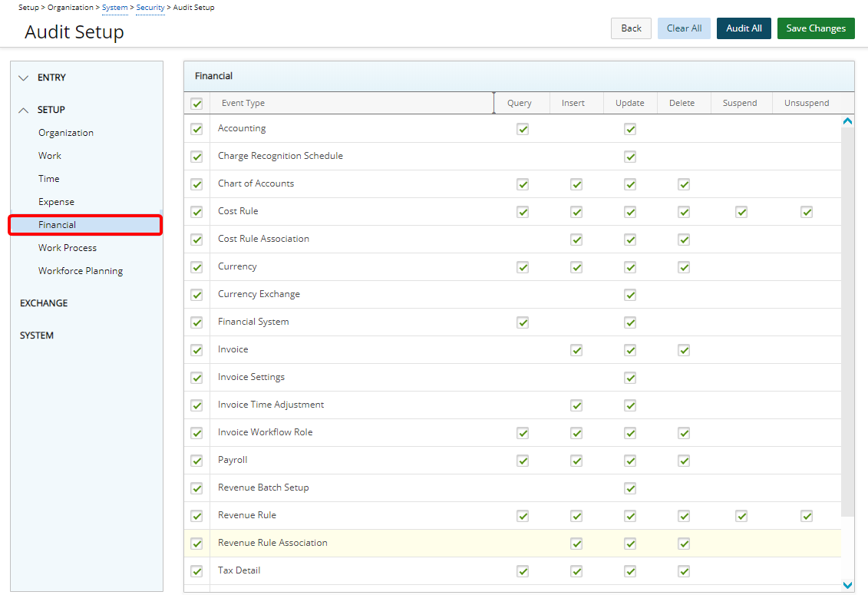Disable Cost Rule Unsuspend auditing
The height and width of the screenshot is (595, 868).
(x=807, y=212)
